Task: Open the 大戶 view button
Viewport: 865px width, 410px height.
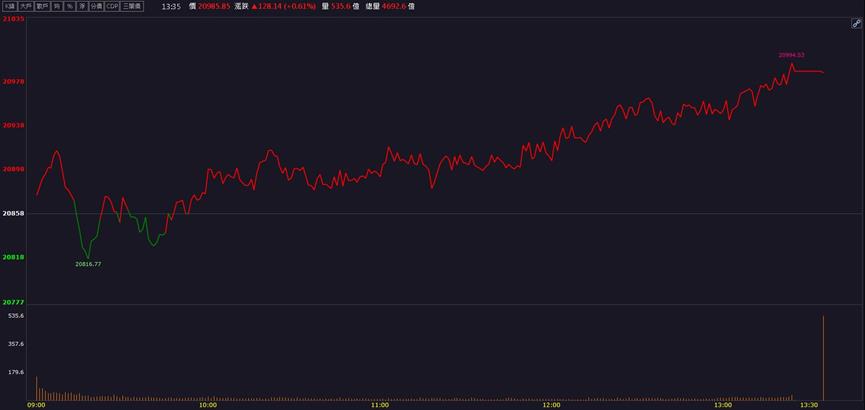Action: (26, 6)
